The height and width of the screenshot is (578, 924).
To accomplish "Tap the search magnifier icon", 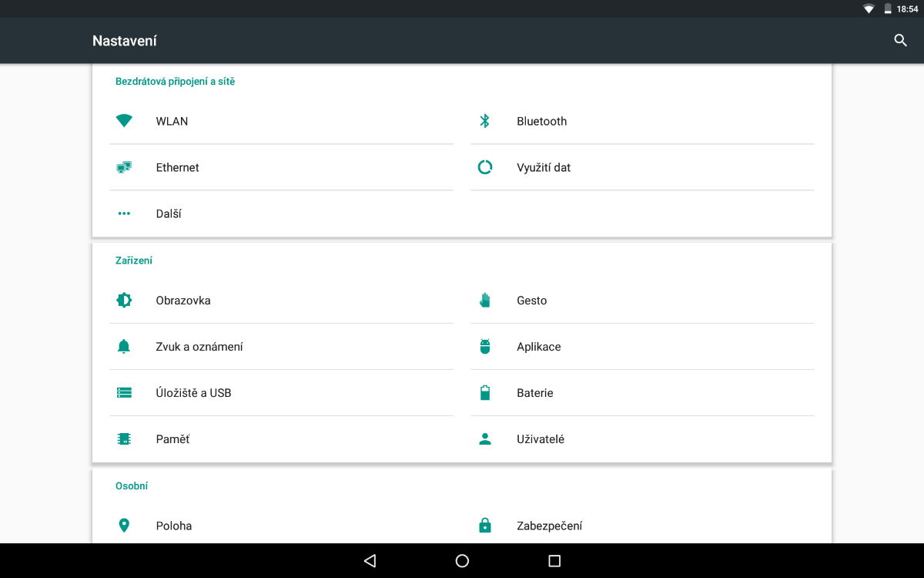I will coord(900,41).
